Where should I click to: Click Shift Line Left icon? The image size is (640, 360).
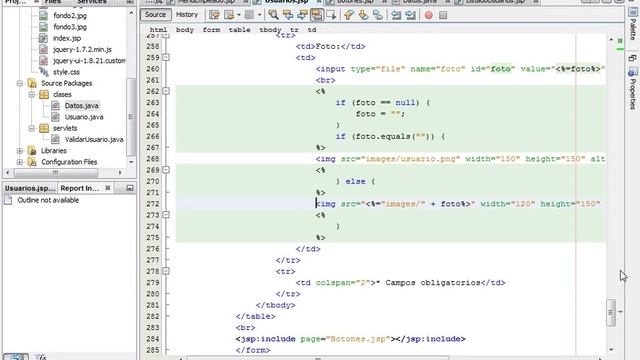[x=396, y=15]
